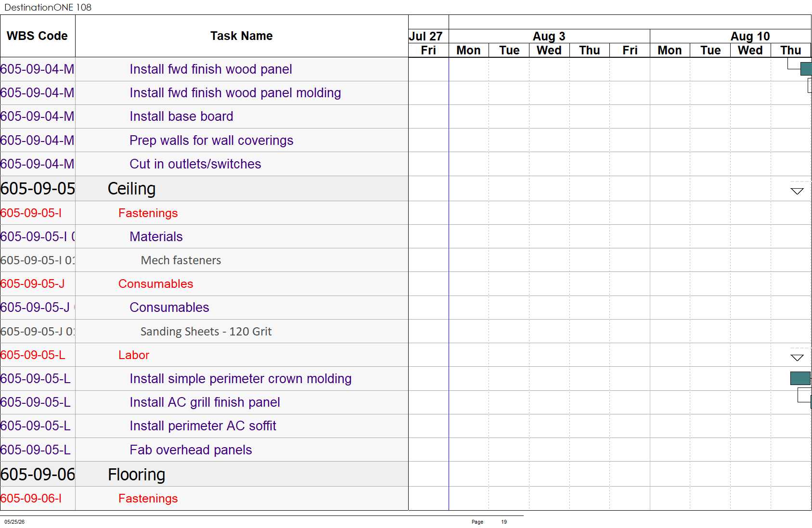
Task: Select the Ceiling summary task
Action: pyautogui.click(x=131, y=189)
